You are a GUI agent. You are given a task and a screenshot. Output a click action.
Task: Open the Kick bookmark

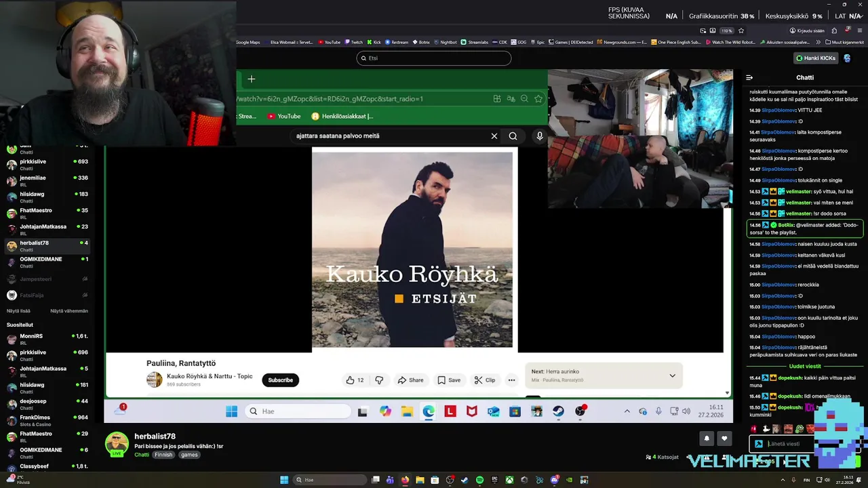tap(374, 42)
